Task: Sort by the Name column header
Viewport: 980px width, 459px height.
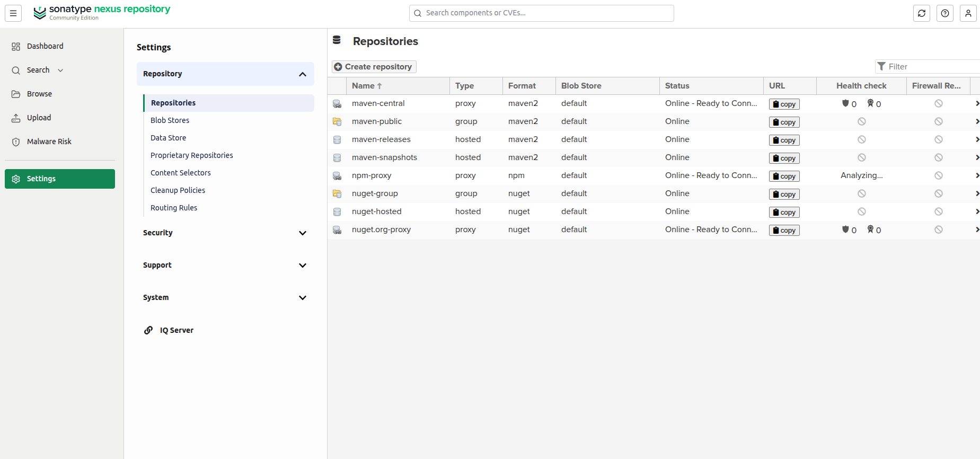Action: (398, 86)
